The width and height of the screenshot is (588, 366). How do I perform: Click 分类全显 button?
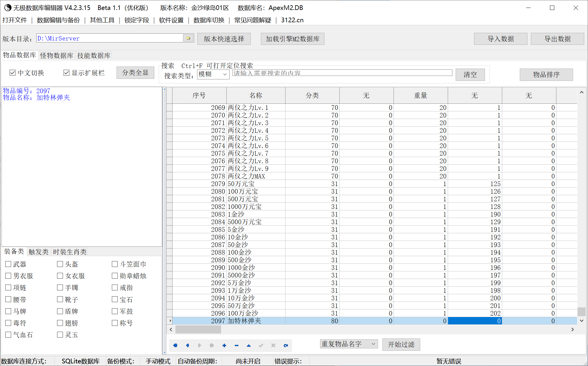[135, 73]
